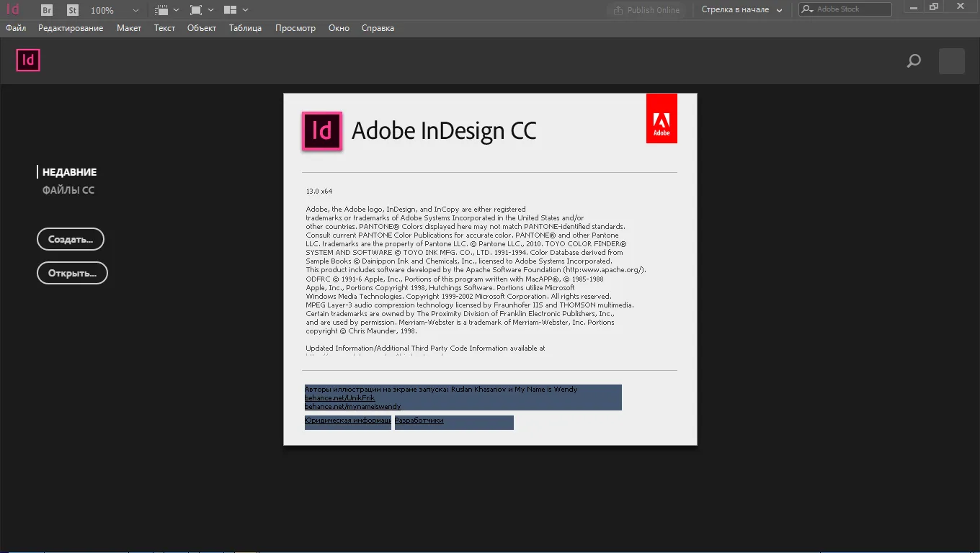The height and width of the screenshot is (553, 980).
Task: Click the View Options icon in the top bar
Action: 162,10
